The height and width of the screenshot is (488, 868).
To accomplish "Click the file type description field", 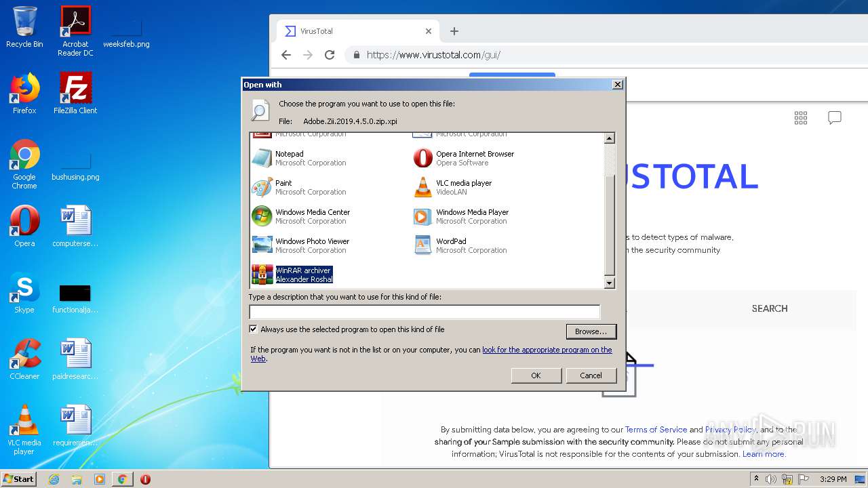I will point(425,312).
